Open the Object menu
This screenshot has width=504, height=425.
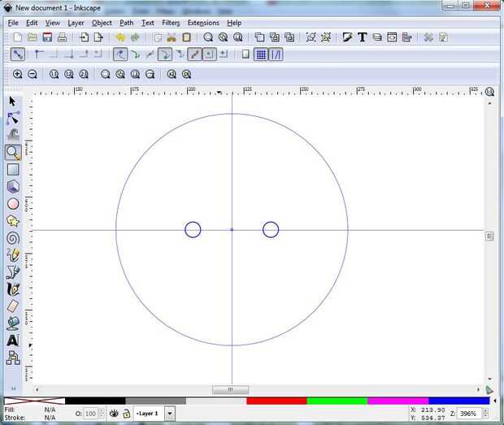(102, 23)
